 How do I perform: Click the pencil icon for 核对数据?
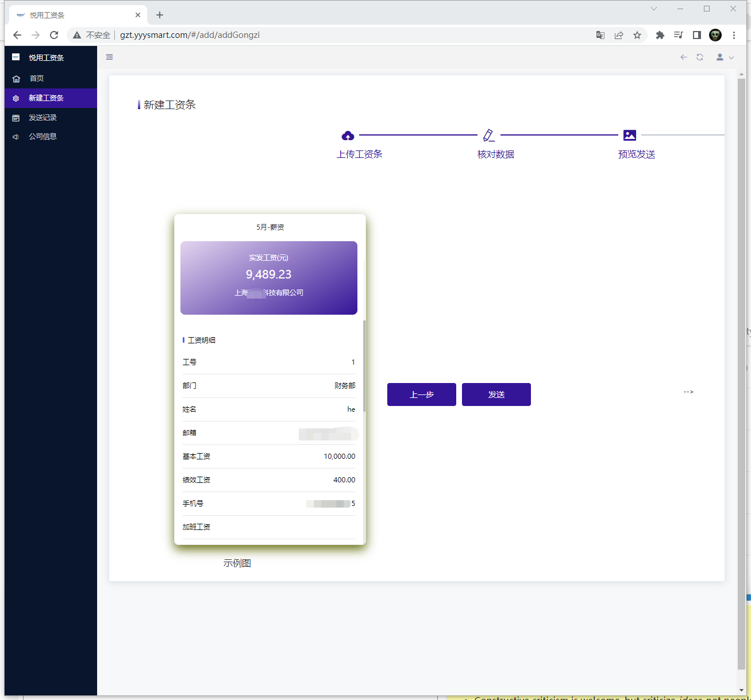click(488, 136)
